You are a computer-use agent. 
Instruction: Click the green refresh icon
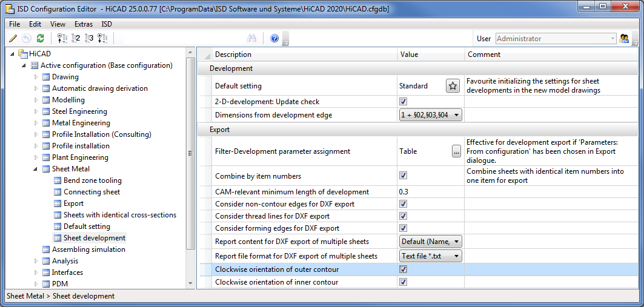pyautogui.click(x=40, y=39)
